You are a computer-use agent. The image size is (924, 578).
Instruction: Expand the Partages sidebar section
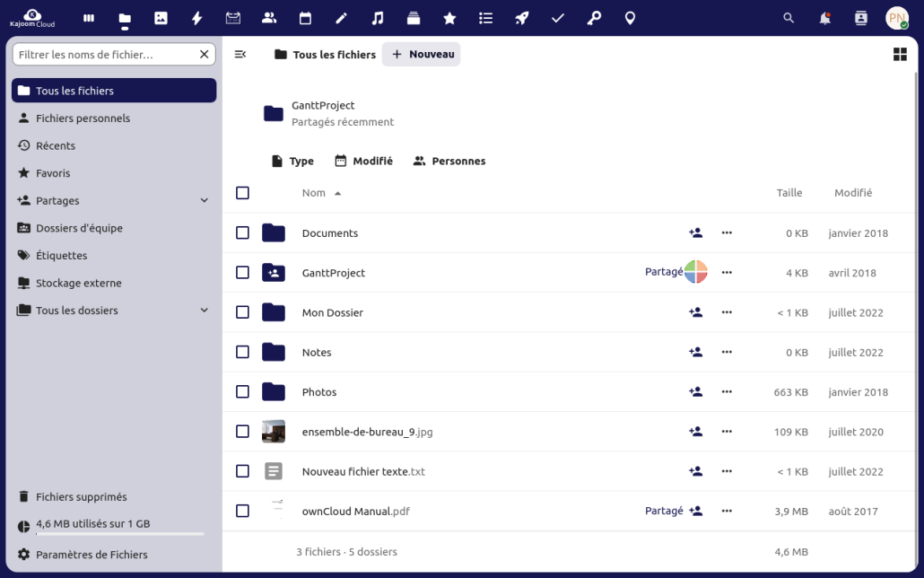[x=204, y=200]
